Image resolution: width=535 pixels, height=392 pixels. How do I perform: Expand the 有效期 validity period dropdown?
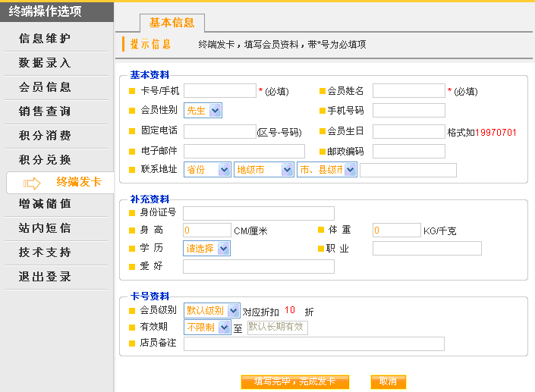(206, 328)
